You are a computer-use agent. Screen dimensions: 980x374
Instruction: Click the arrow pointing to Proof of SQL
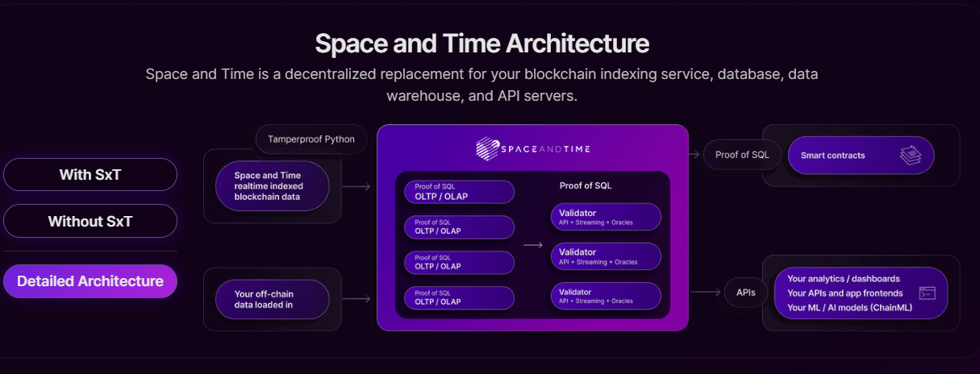[x=694, y=155]
